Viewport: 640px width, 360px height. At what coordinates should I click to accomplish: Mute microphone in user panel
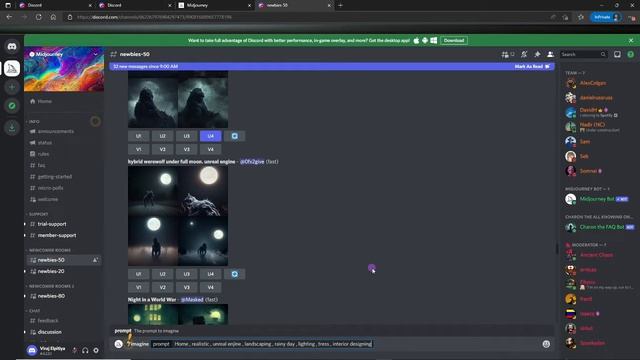(75, 350)
